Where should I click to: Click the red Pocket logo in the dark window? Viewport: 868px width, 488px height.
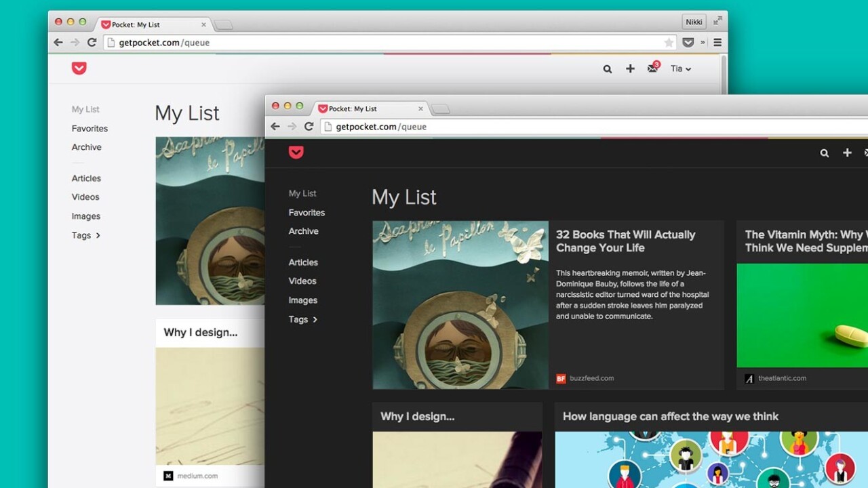[296, 152]
